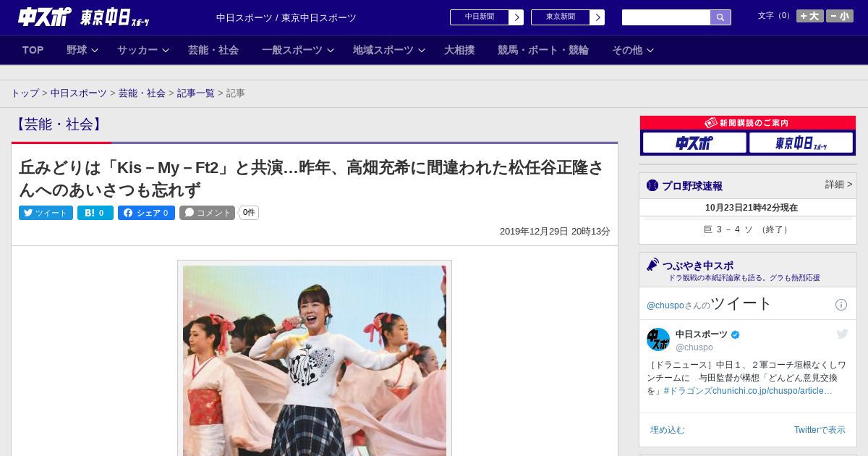
Task: Open the 大相撲 menu item
Action: (459, 50)
